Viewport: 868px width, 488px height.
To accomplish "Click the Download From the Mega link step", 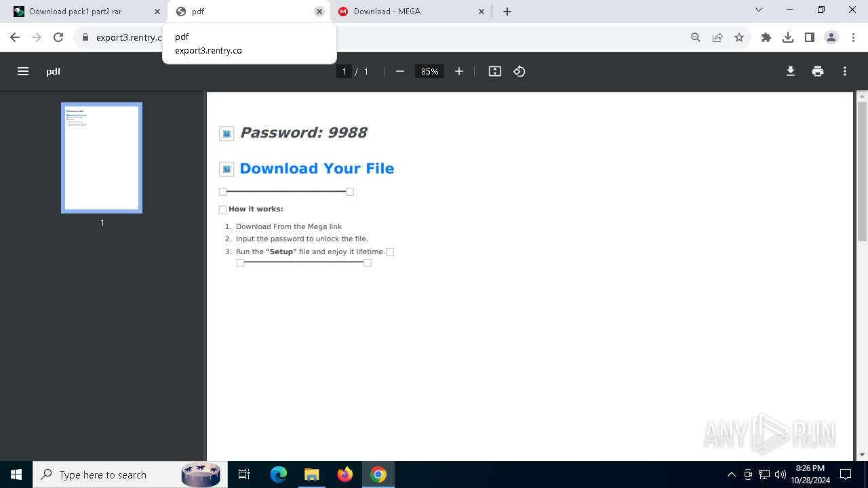I will point(289,226).
